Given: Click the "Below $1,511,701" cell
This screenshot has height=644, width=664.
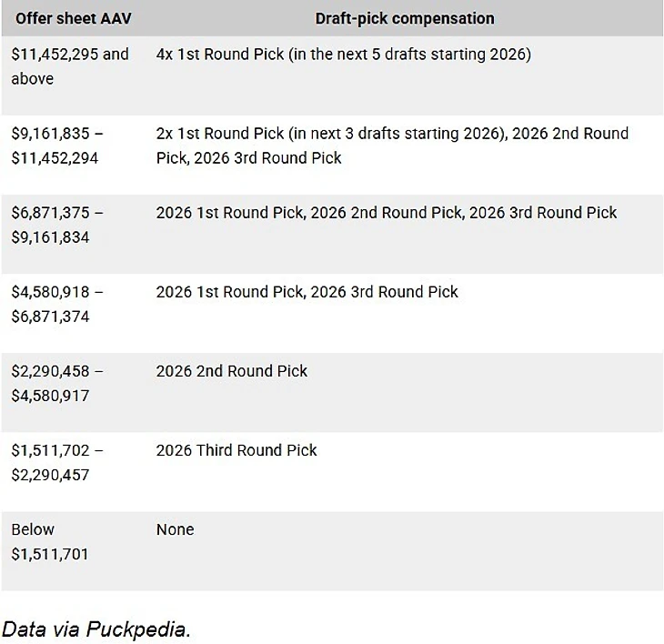Looking at the screenshot, I should point(50,541).
